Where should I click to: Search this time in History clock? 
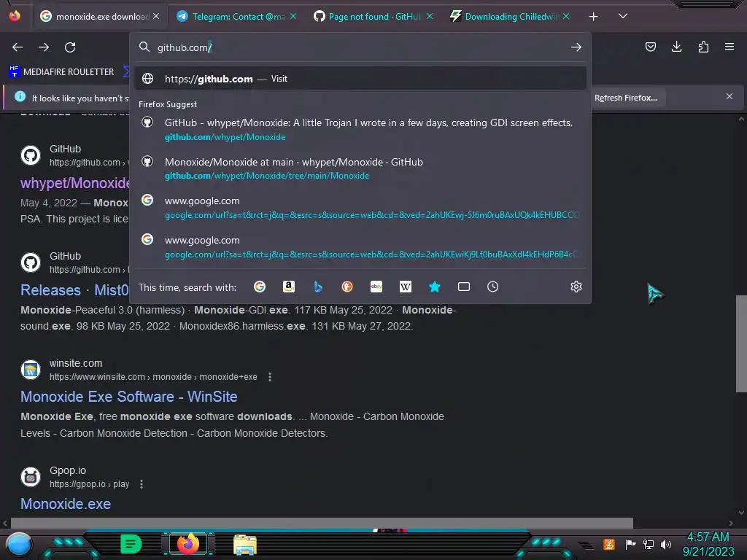[492, 287]
